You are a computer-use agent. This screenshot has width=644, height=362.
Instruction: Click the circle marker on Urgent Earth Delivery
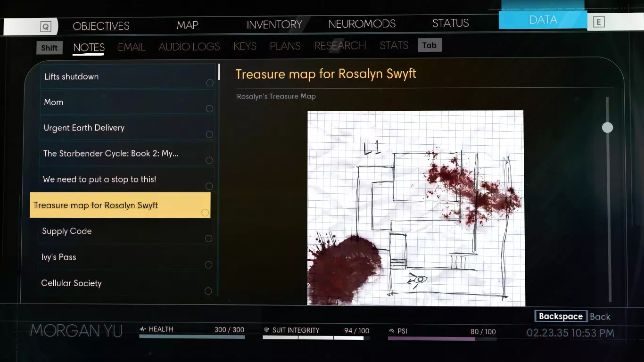(x=209, y=134)
